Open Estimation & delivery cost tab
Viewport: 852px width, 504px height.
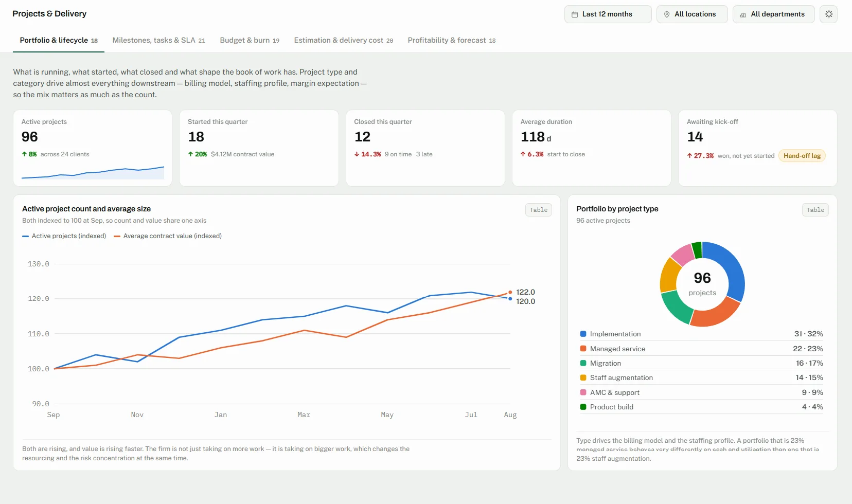[x=344, y=40]
